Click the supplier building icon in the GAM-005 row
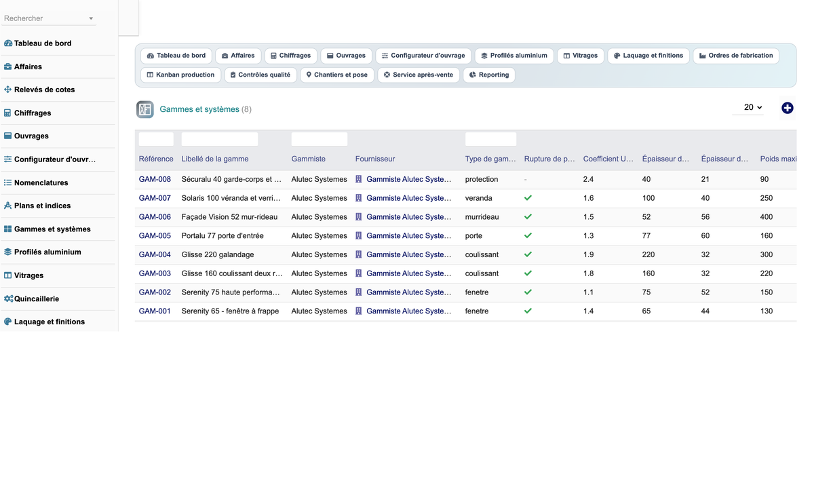The image size is (814, 504). click(359, 235)
